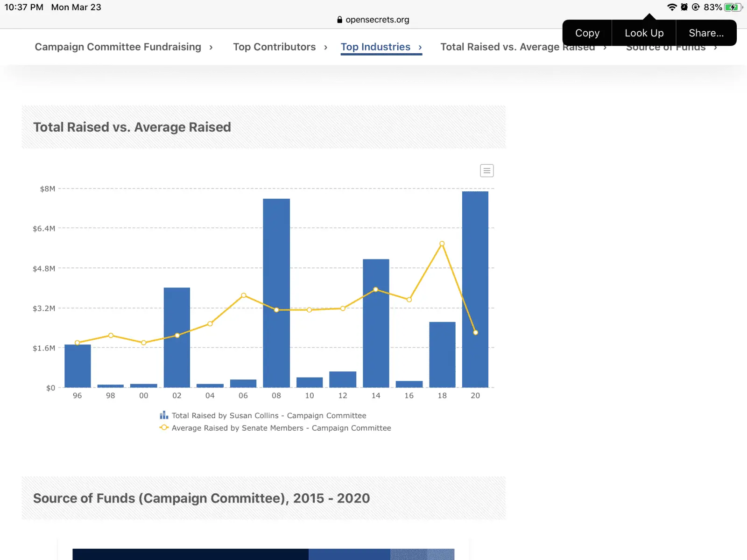Tap the battery icon in status bar
Image resolution: width=747 pixels, height=560 pixels.
pyautogui.click(x=733, y=7)
